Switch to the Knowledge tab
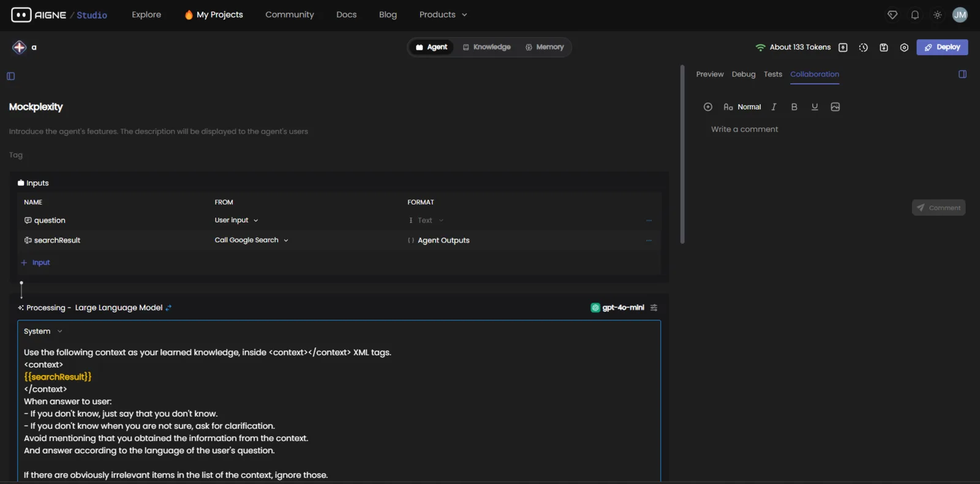 (x=487, y=47)
